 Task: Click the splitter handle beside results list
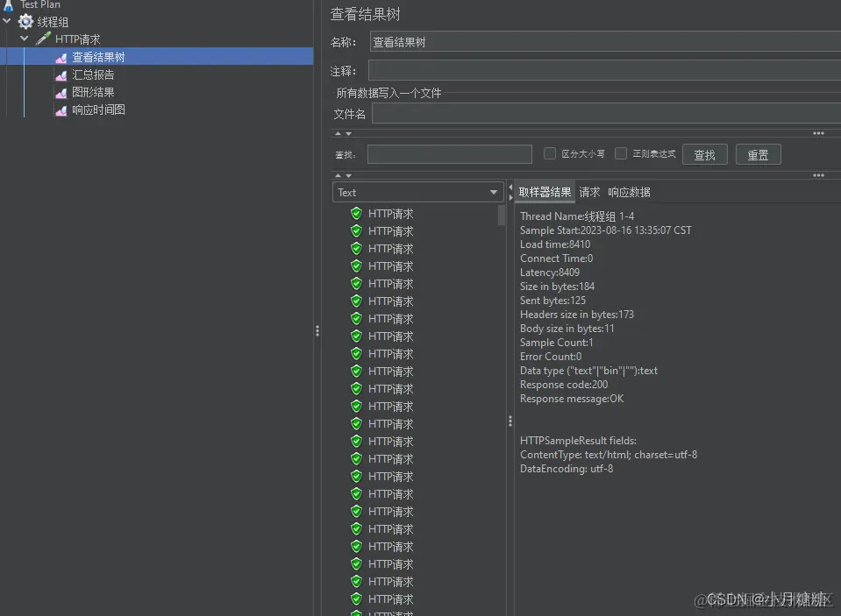(x=510, y=421)
